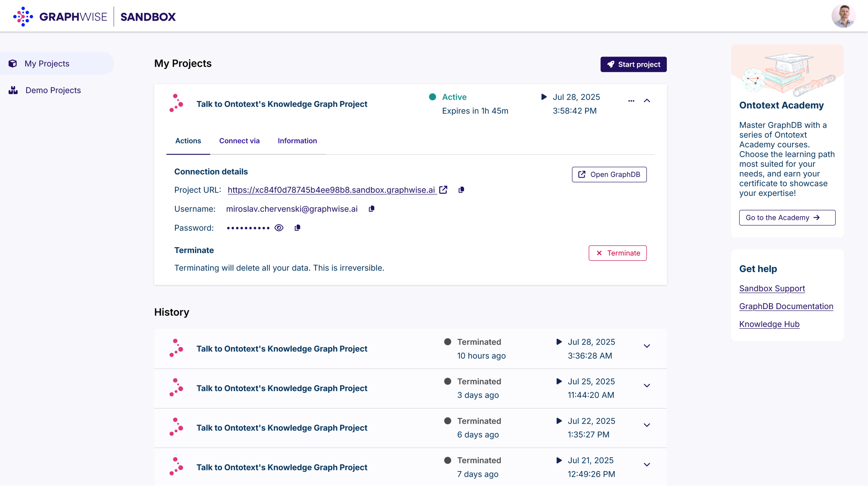Click the active project title text
Screen dimensions: 868x486
[x=282, y=104]
